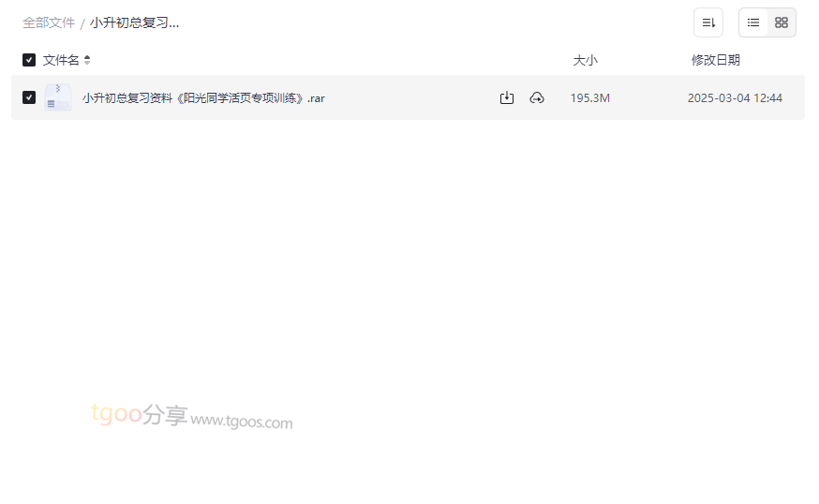The height and width of the screenshot is (504, 819).
Task: Toggle the select-all checkbox beside 文件名
Action: (29, 60)
